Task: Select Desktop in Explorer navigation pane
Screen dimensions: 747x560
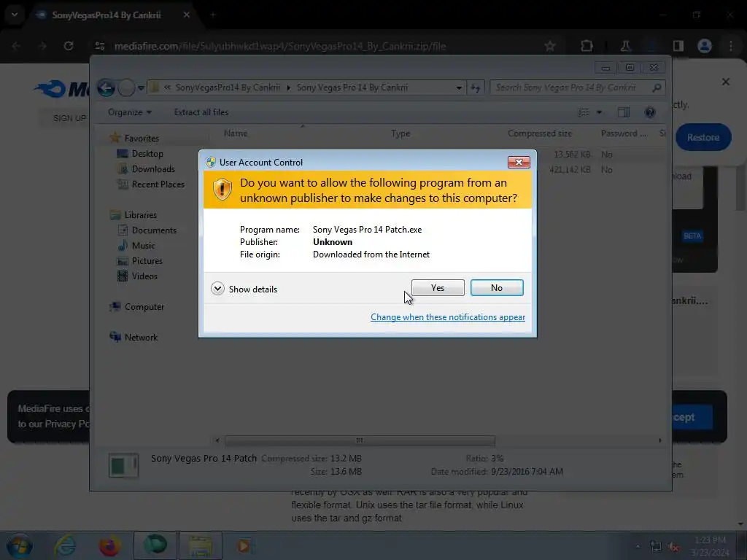Action: [147, 154]
